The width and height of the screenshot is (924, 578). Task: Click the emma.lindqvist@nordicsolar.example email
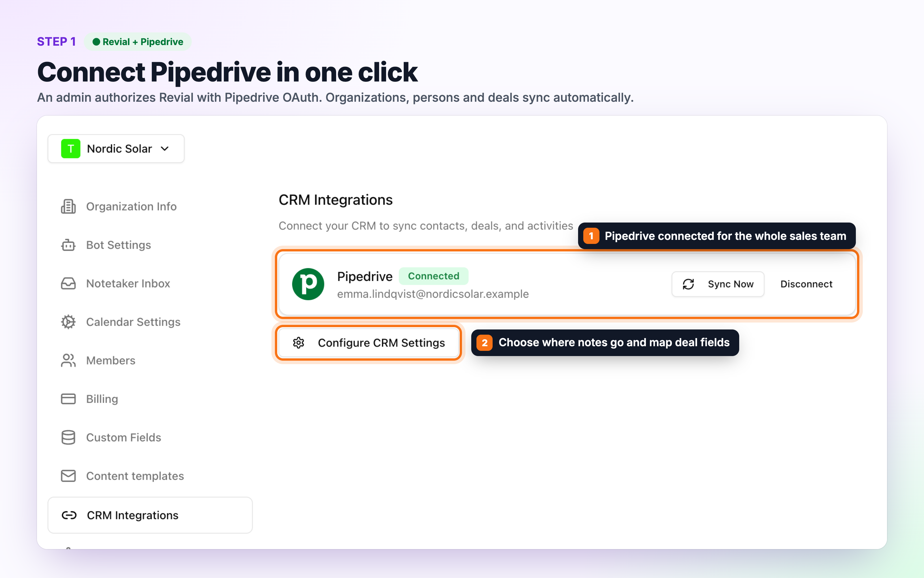pos(433,294)
